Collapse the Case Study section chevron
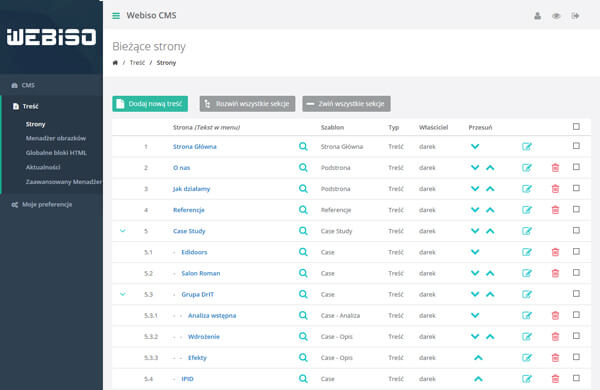Viewport: 600px width, 390px height. point(123,231)
